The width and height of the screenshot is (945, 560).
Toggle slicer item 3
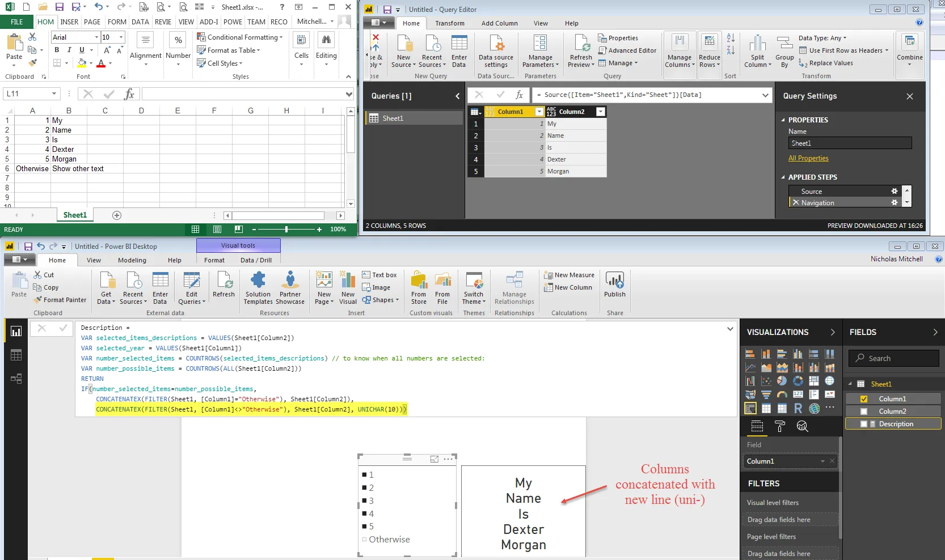pyautogui.click(x=364, y=501)
